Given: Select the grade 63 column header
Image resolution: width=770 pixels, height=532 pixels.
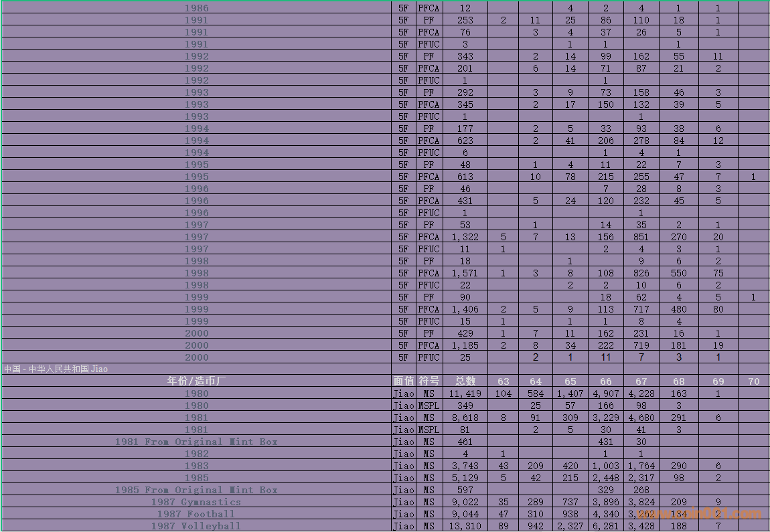Looking at the screenshot, I should (x=503, y=381).
